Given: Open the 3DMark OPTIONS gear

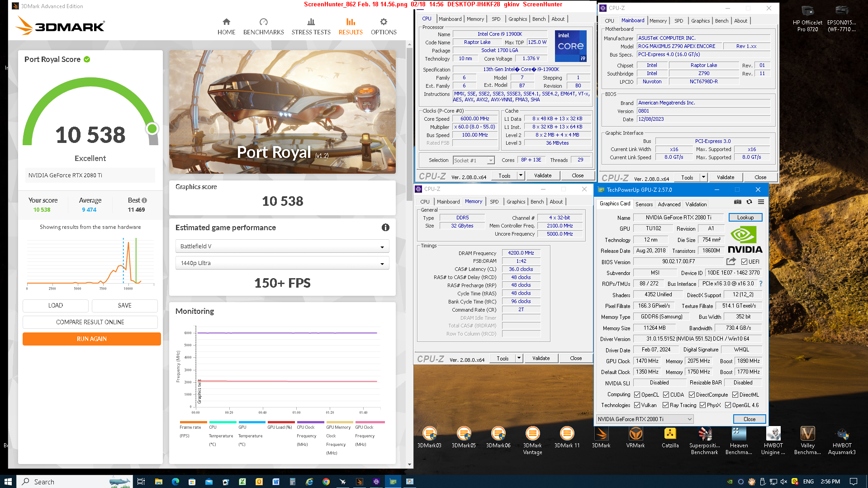Looking at the screenshot, I should coord(384,27).
